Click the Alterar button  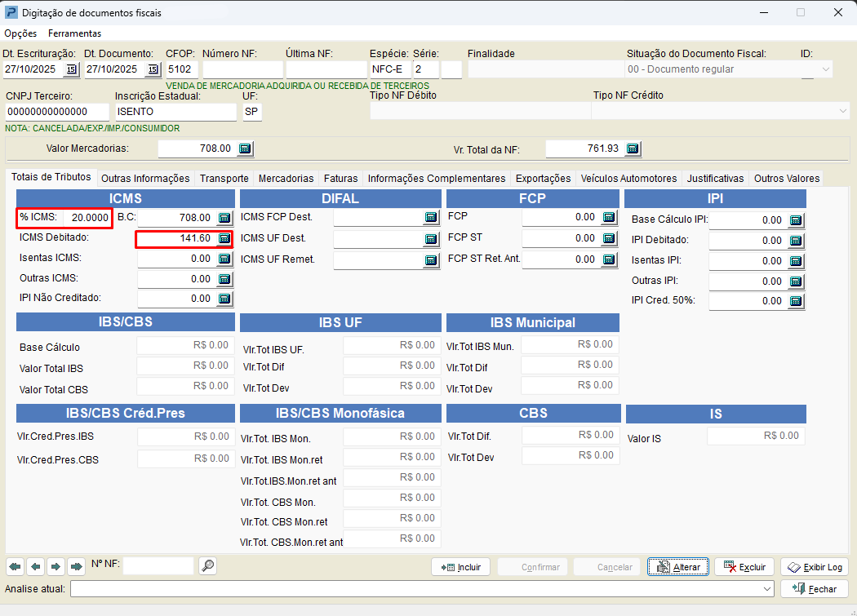coord(677,567)
